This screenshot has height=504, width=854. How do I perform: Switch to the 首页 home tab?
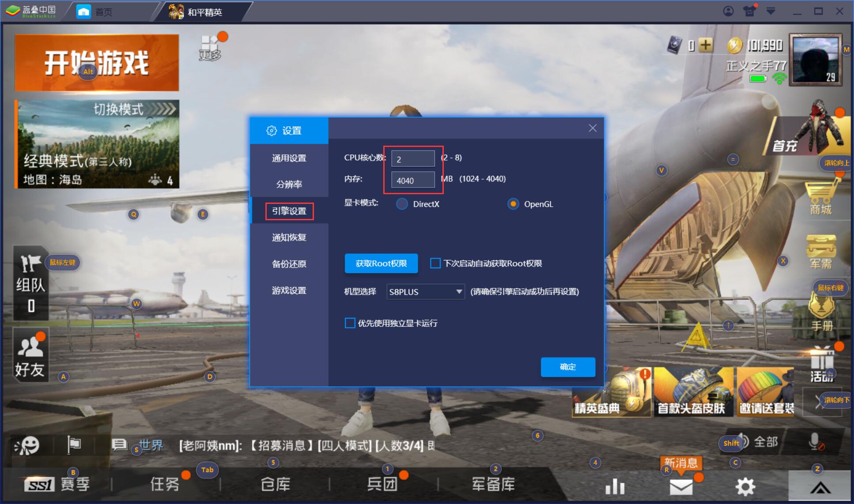[94, 12]
